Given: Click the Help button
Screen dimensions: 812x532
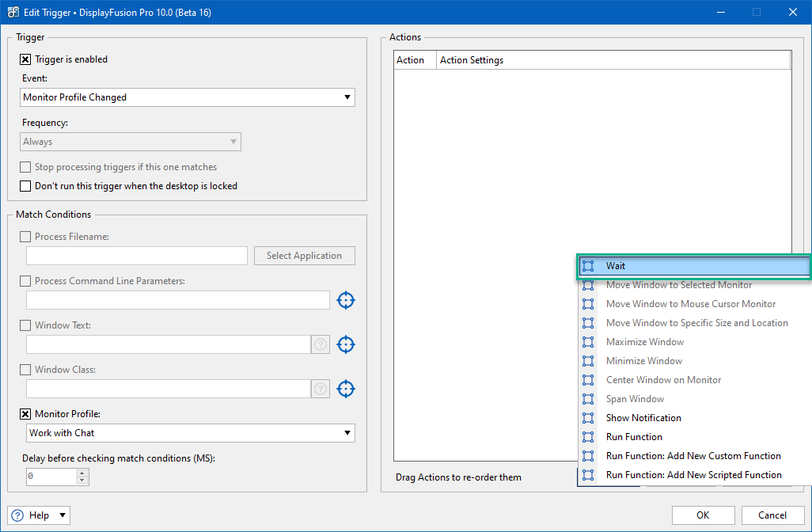Looking at the screenshot, I should pyautogui.click(x=38, y=515).
